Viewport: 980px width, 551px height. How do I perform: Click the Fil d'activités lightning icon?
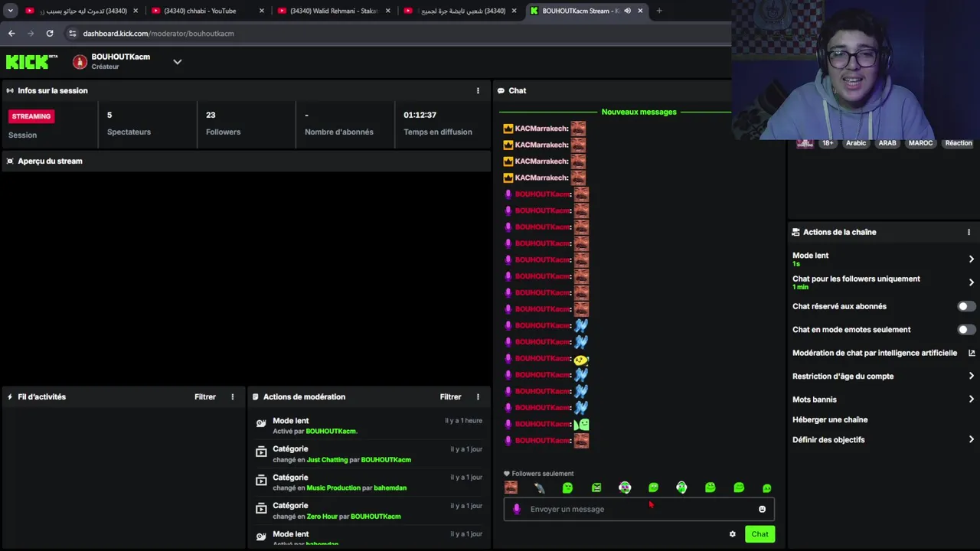point(10,396)
